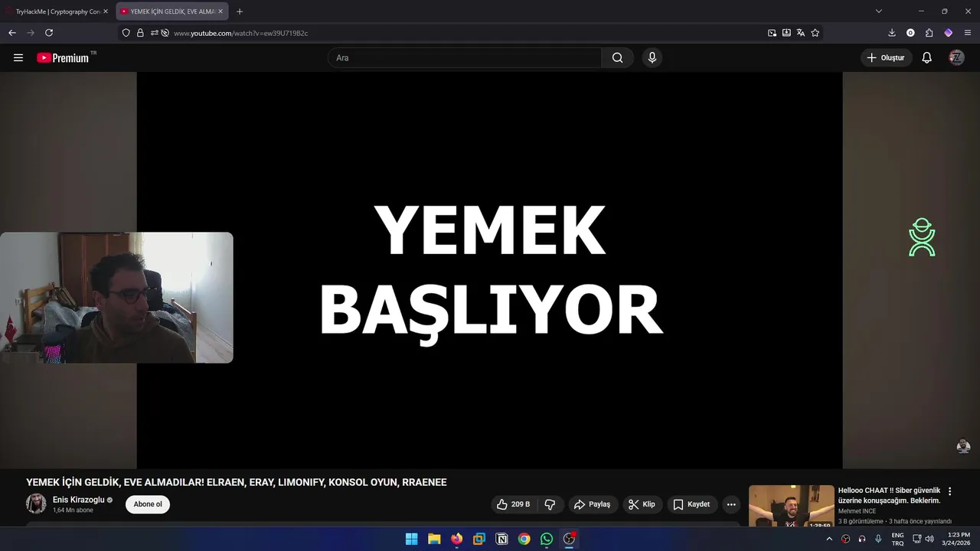The image size is (980, 551).
Task: Create a clip with Klip button
Action: [642, 504]
